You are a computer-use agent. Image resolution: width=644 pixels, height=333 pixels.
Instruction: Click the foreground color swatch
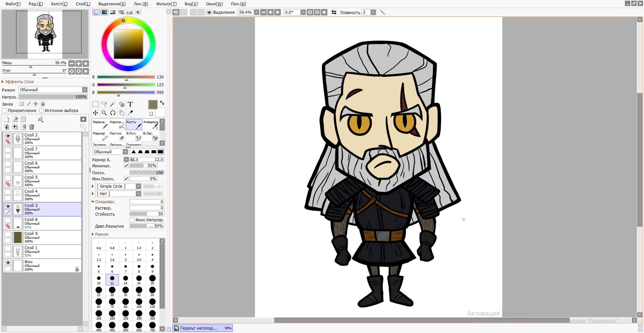(153, 105)
